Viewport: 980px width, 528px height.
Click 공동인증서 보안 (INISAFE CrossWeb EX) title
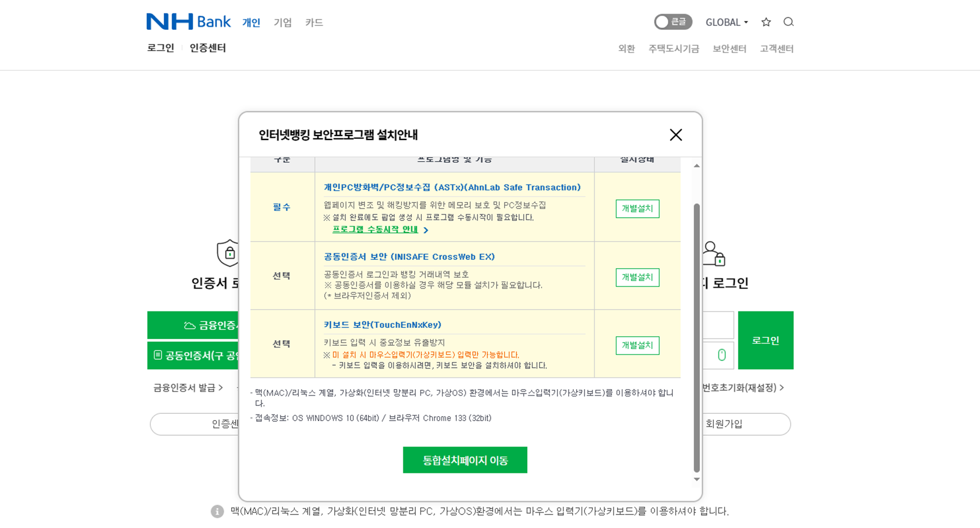pos(409,256)
